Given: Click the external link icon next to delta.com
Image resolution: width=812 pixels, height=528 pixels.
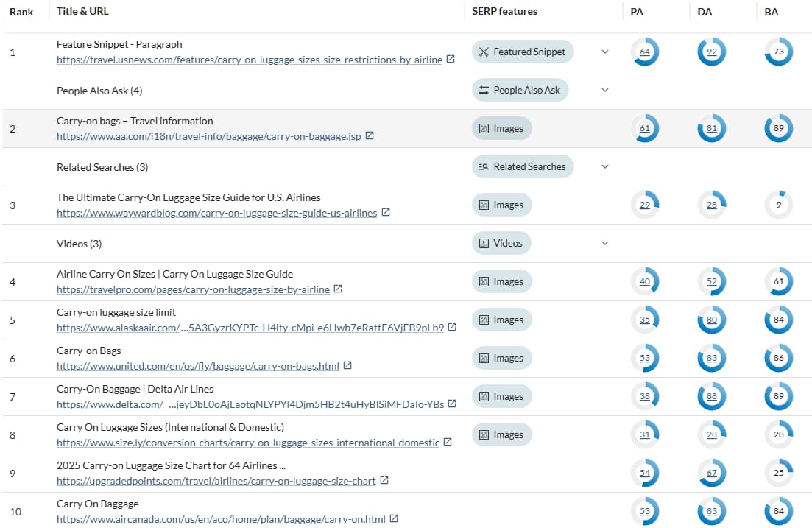Looking at the screenshot, I should click(x=452, y=404).
